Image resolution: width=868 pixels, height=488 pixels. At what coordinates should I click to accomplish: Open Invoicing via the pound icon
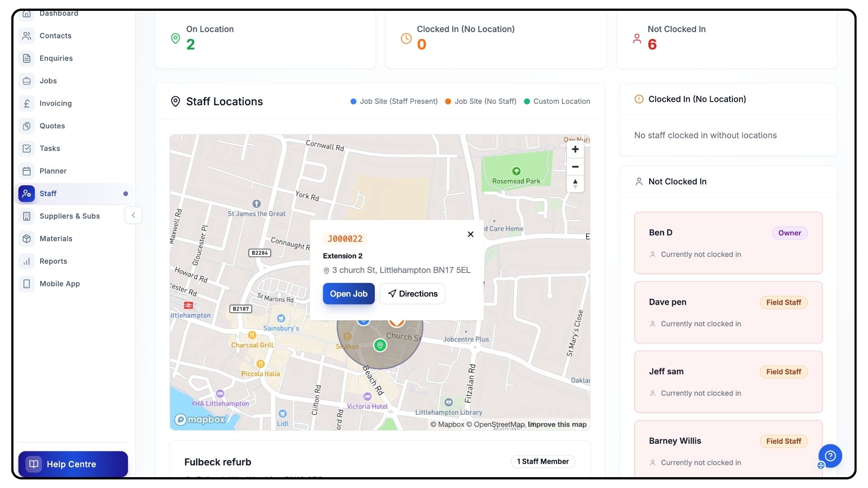point(27,103)
